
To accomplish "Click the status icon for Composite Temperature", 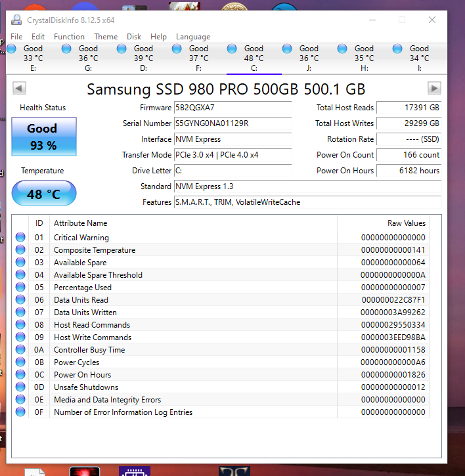I will [x=20, y=249].
